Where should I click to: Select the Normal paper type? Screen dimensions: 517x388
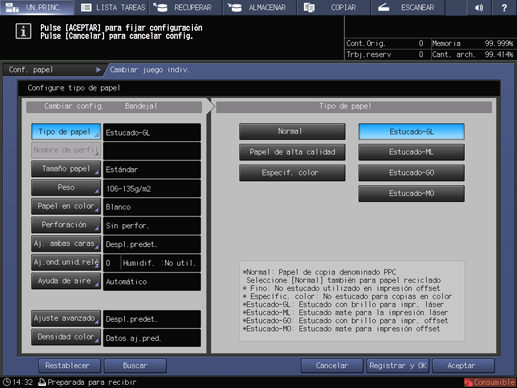click(x=292, y=131)
